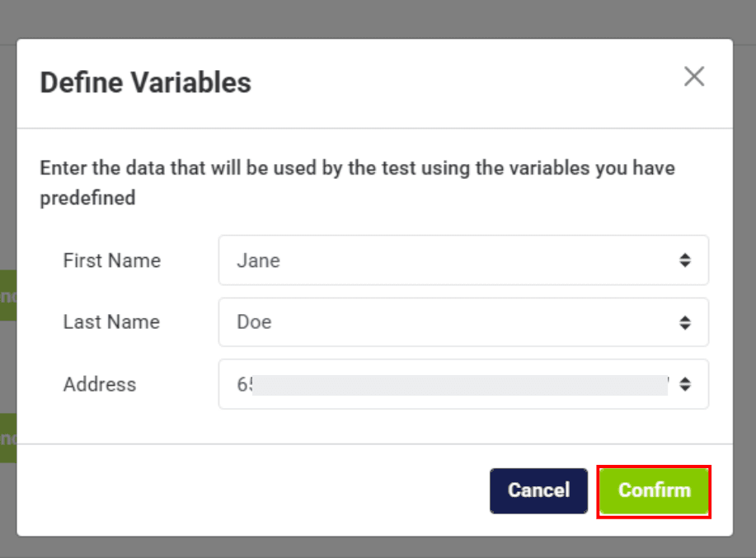Screen dimensions: 756x558
Task: Click the dimmed backdrop above the dialog
Action: [x=378, y=18]
